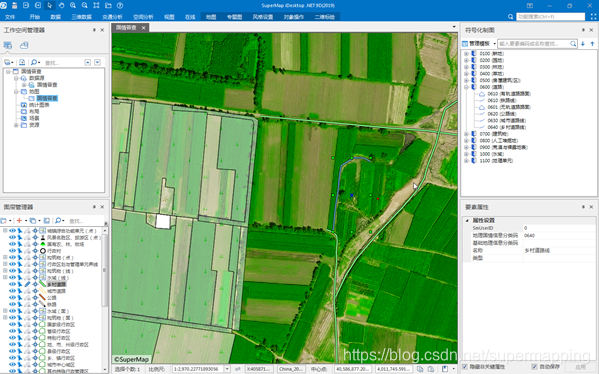Switch to the second workspace manager view icon
This screenshot has width=599, height=374.
pyautogui.click(x=24, y=45)
